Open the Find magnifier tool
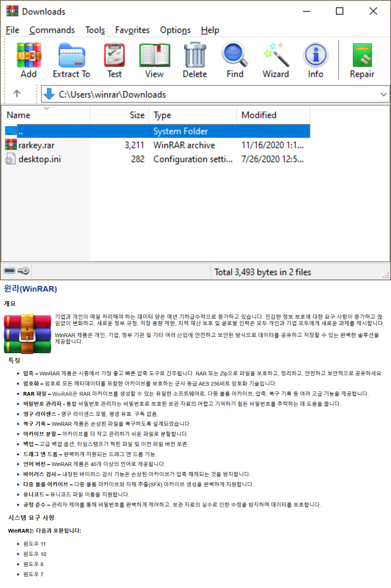This screenshot has height=588, width=391. [235, 60]
